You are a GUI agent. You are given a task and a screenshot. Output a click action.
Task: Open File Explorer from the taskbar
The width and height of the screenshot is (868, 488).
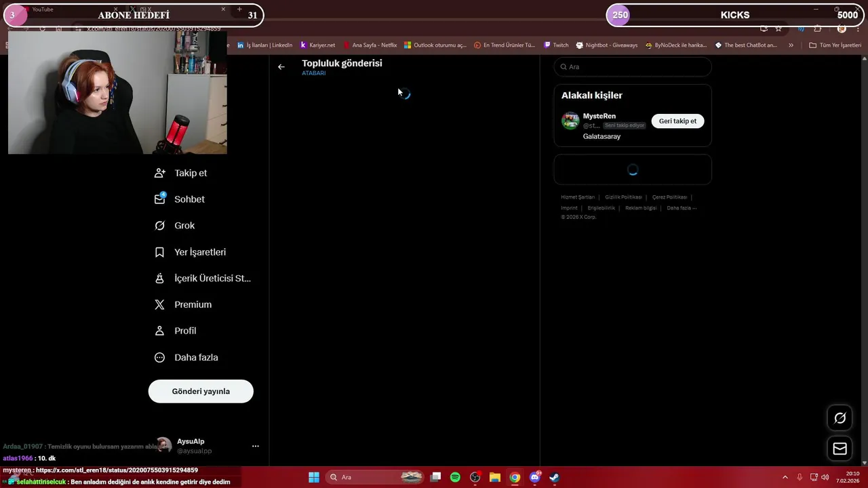[x=495, y=477]
